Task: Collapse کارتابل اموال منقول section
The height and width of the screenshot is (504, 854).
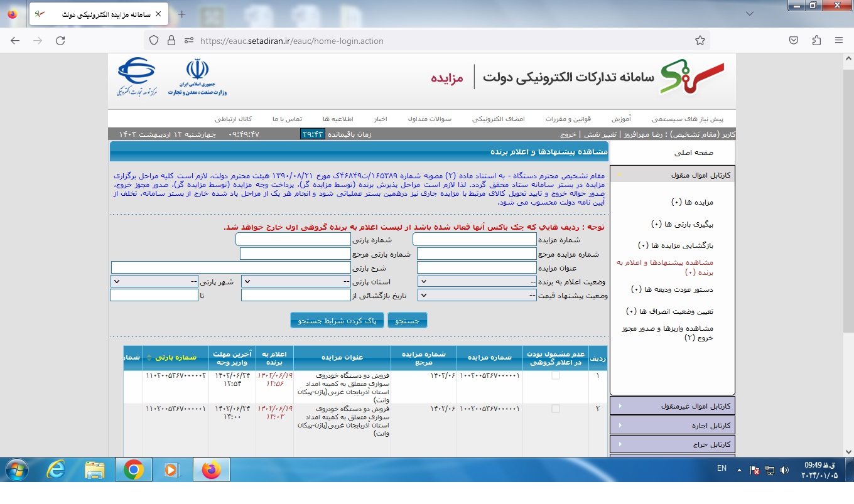Action: pos(672,175)
